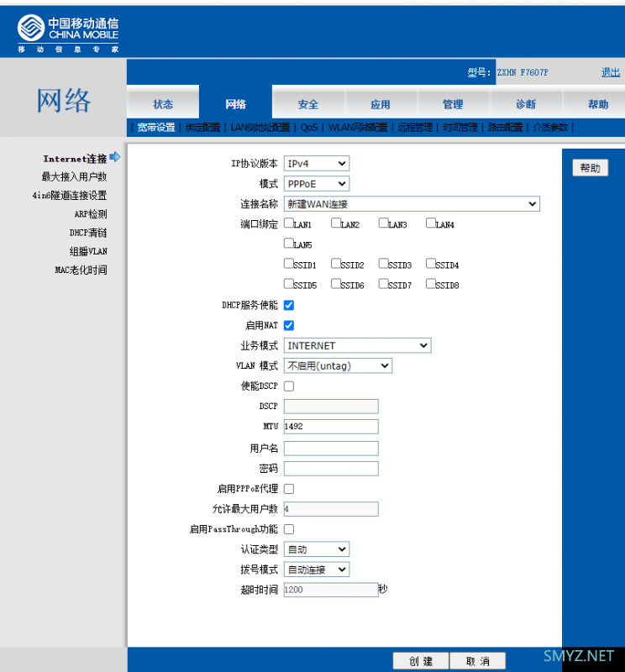Open 最大接入用户数 in the sidebar
Image resolution: width=625 pixels, height=672 pixels.
[74, 176]
